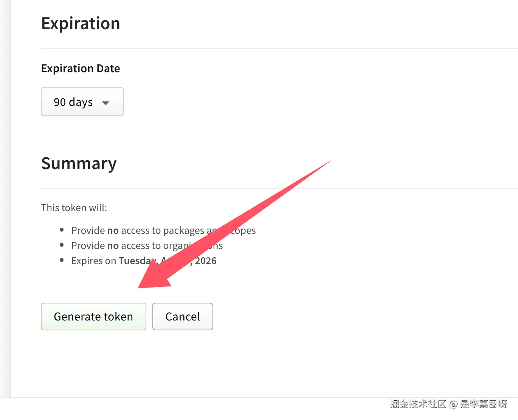The width and height of the screenshot is (518, 420).
Task: Click the bold 2026 expiry year
Action: (206, 261)
